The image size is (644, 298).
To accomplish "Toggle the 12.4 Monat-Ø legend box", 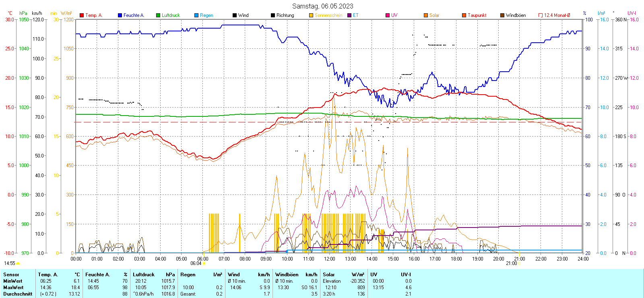I will tap(541, 15).
